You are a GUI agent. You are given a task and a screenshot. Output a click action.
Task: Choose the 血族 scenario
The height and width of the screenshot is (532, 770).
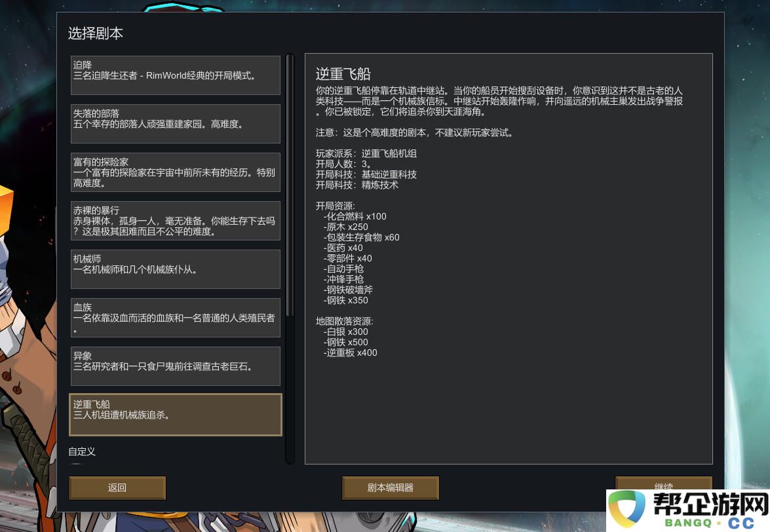click(x=176, y=318)
